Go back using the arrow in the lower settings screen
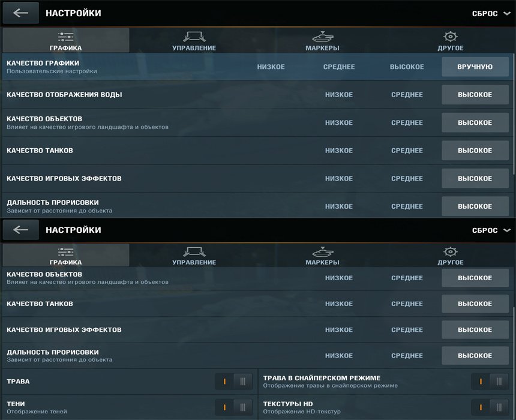The width and height of the screenshot is (516, 420). (x=21, y=229)
